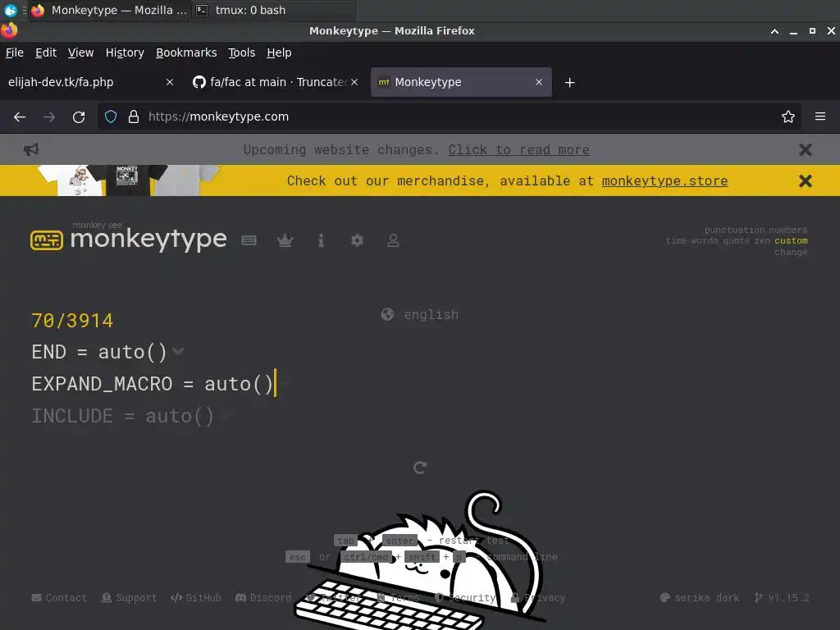Click the Monkeytype Firefox taskbar entry

[x=109, y=10]
